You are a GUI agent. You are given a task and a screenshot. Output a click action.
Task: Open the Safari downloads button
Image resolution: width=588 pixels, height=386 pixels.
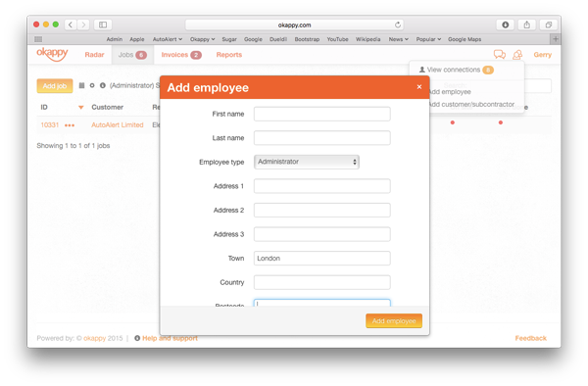pos(505,24)
